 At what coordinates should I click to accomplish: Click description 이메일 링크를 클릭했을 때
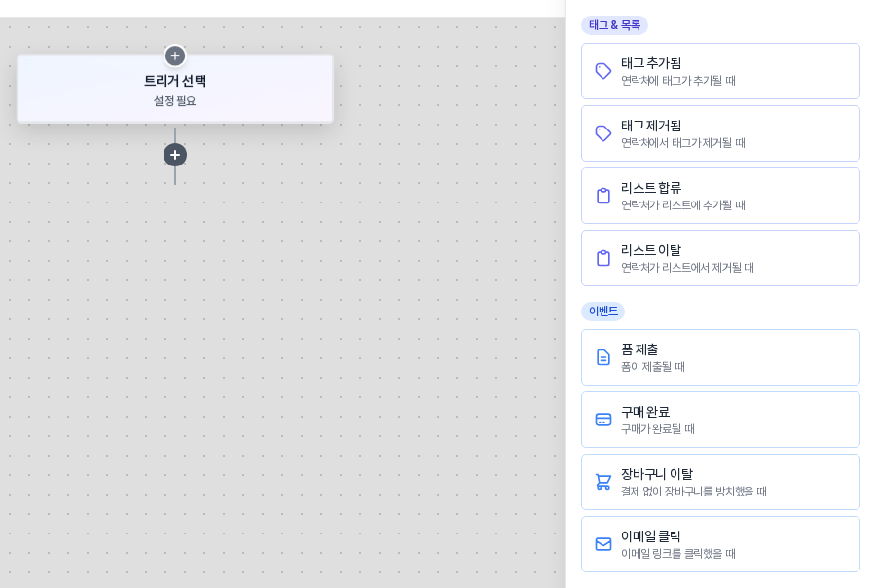pyautogui.click(x=678, y=554)
